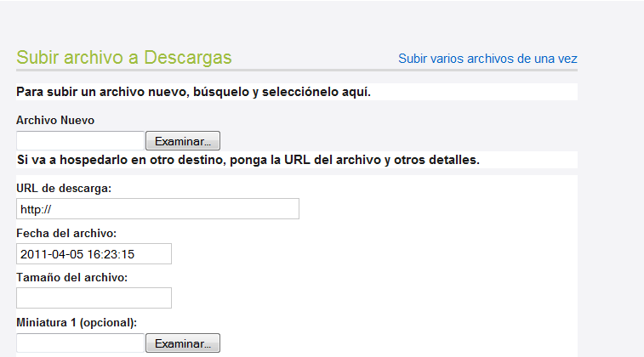Focus the Miniatura 1 file path box
644x357 pixels.
[80, 343]
